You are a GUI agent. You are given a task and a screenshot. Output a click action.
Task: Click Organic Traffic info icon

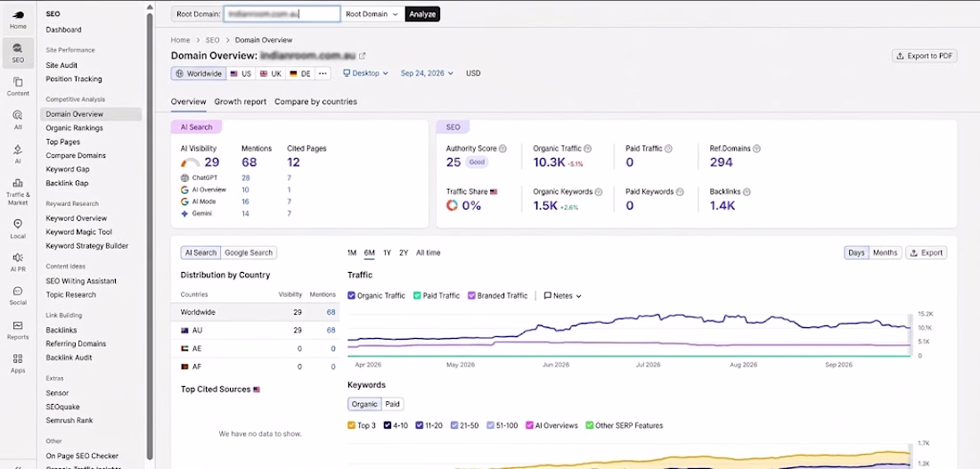tap(587, 149)
